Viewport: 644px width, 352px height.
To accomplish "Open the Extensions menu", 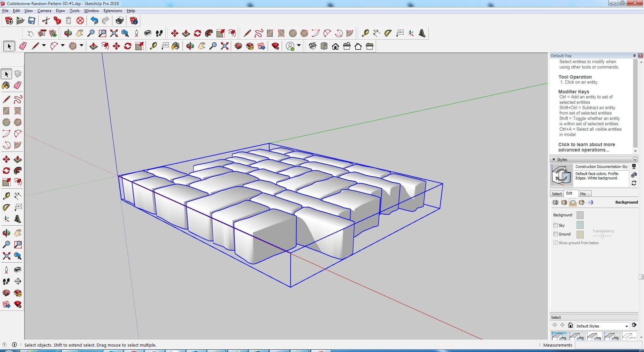I will click(113, 11).
